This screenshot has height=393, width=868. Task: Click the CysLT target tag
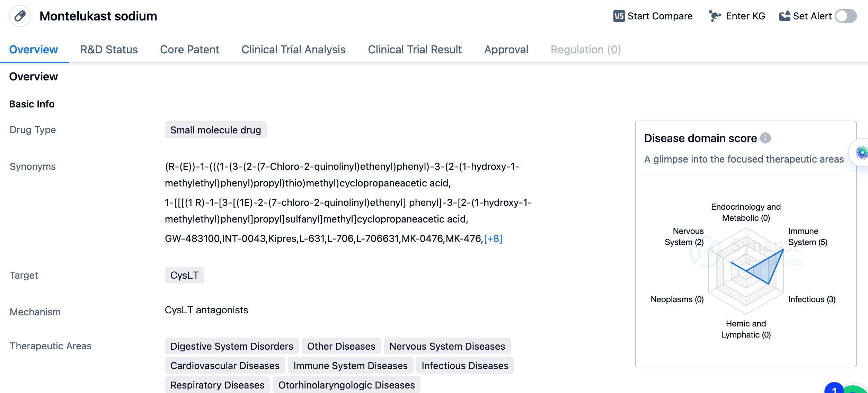point(184,275)
